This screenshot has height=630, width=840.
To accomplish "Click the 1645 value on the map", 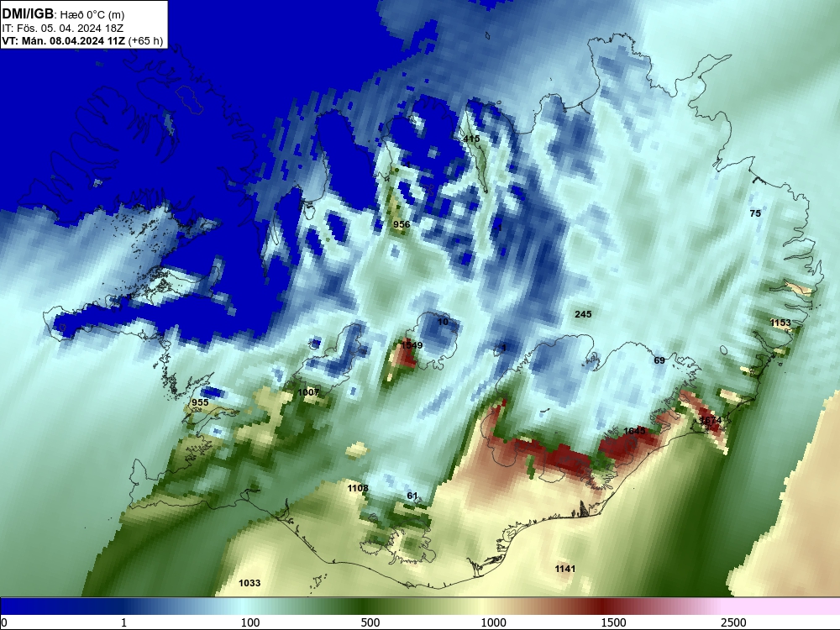I will pos(634,431).
